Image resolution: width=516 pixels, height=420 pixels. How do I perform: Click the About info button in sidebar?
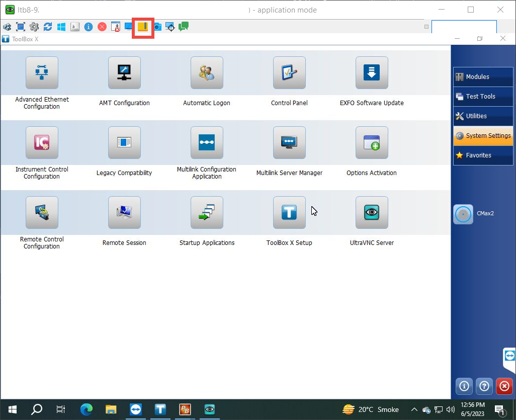pyautogui.click(x=464, y=386)
